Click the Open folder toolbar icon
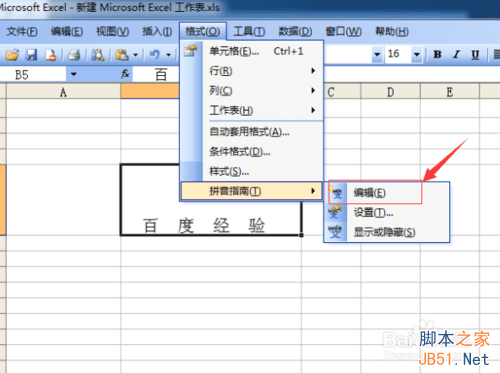 [x=12, y=54]
